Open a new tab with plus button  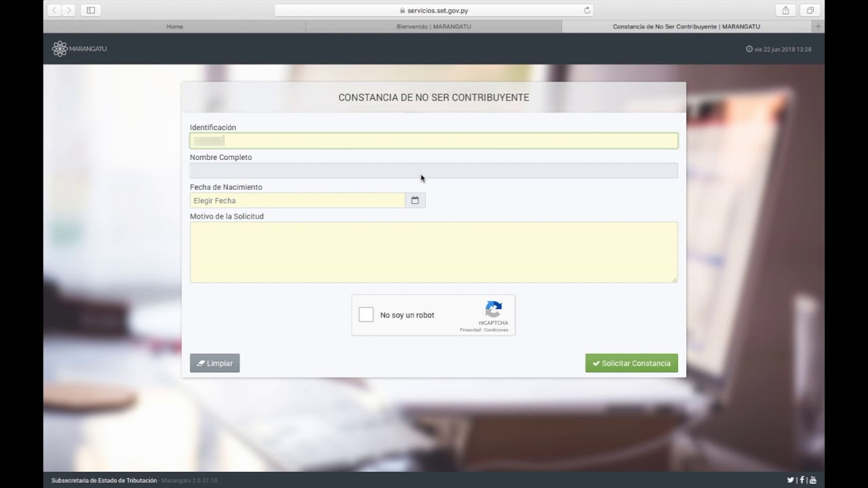818,26
